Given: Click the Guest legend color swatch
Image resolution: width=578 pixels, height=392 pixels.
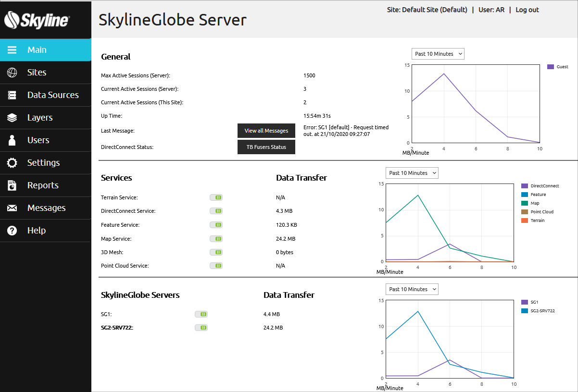Looking at the screenshot, I should click(551, 67).
